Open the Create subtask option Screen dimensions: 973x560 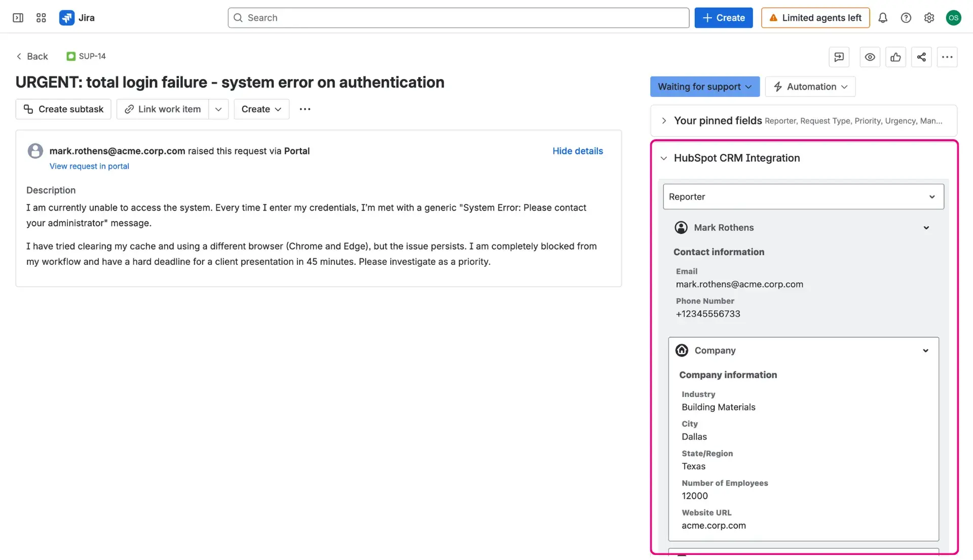[x=63, y=109]
